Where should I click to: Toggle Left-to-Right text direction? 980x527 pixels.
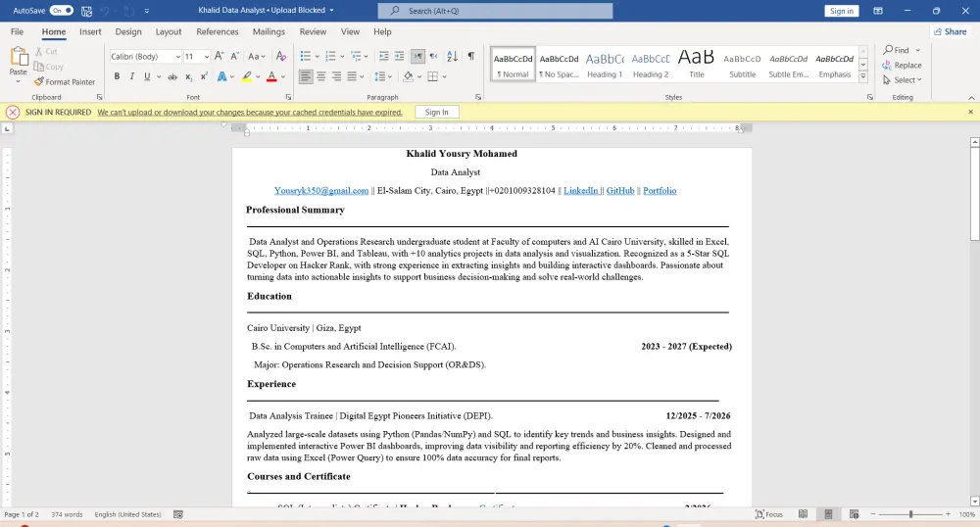pyautogui.click(x=417, y=56)
